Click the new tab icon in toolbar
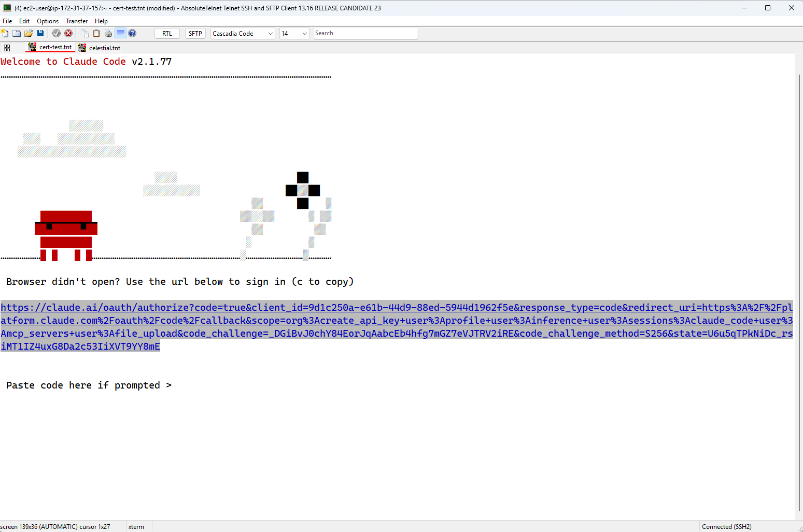Screen dimensions: 803x532 [x=17, y=33]
